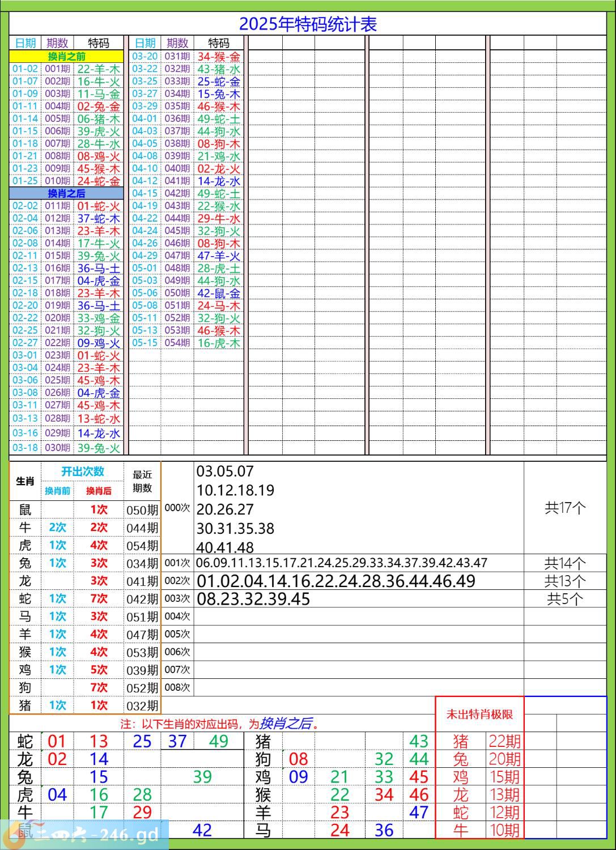Select the yellow 换肖之前 header bar
616x850 pixels.
pyautogui.click(x=66, y=57)
